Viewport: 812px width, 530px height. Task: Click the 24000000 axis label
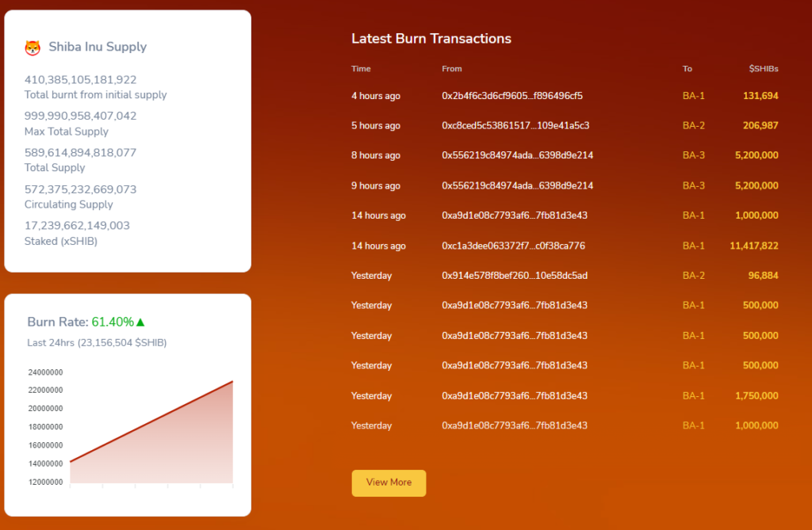[45, 372]
